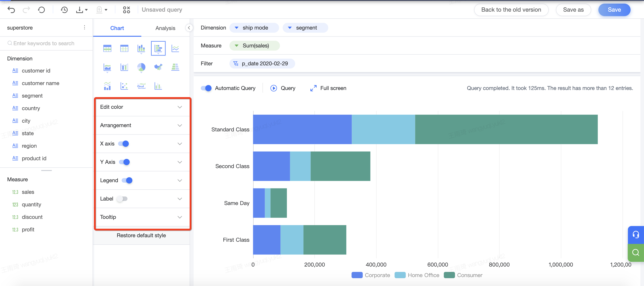644x286 pixels.
Task: Click the four-shapes grid icon in the toolbar
Action: (127, 10)
